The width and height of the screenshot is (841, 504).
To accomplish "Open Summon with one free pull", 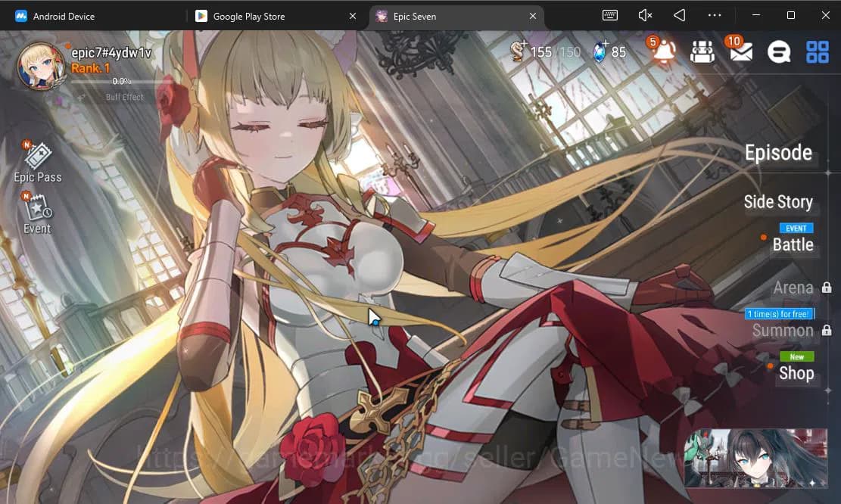I will 783,330.
